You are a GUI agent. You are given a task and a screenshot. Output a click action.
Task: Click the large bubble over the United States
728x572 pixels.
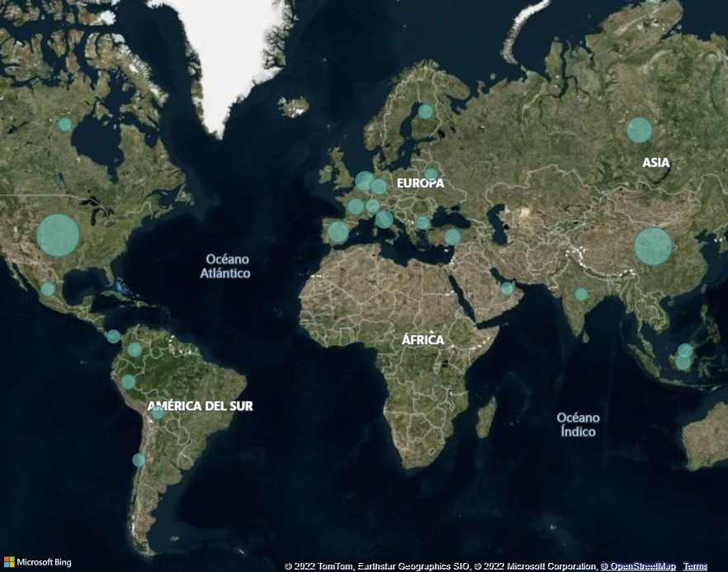pos(58,235)
